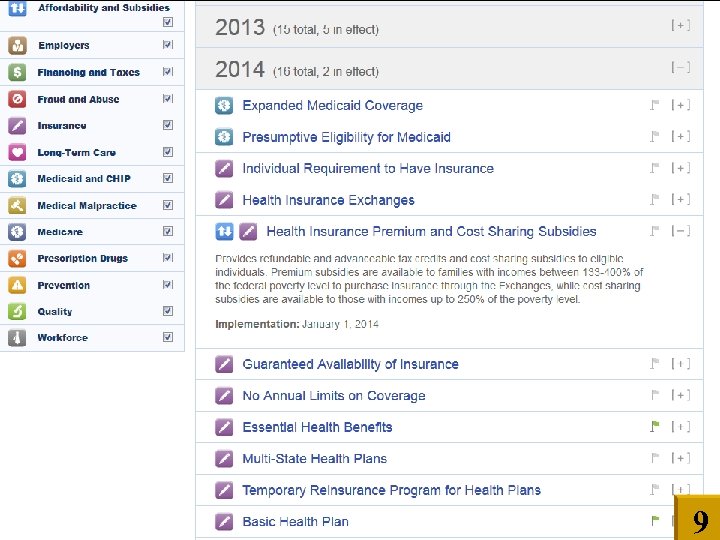Image resolution: width=720 pixels, height=540 pixels.
Task: Expand the 2013 year section
Action: [x=680, y=26]
